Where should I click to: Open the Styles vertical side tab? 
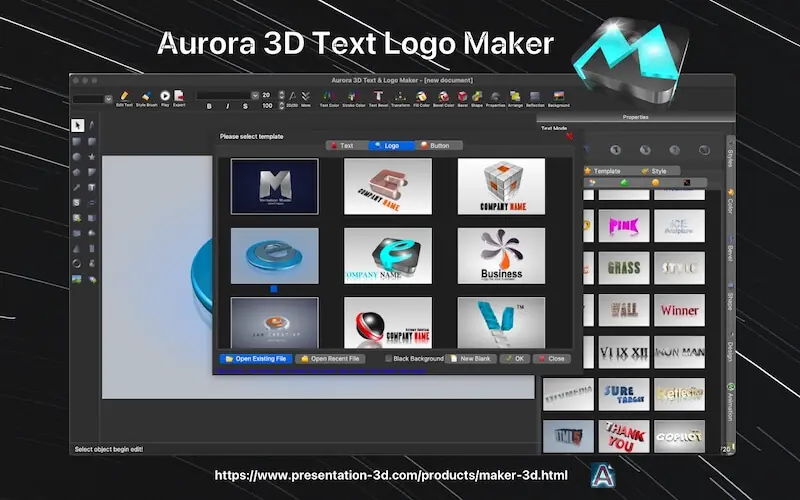click(730, 156)
